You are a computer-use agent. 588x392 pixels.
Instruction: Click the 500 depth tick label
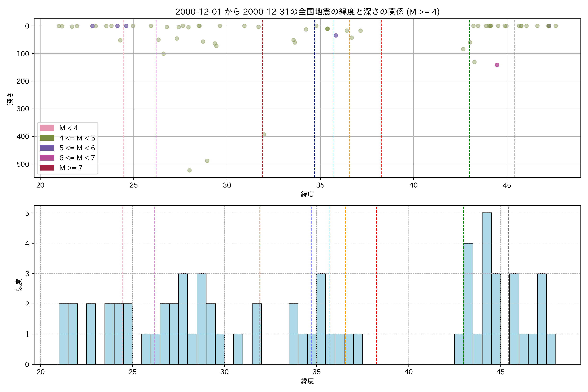23,164
